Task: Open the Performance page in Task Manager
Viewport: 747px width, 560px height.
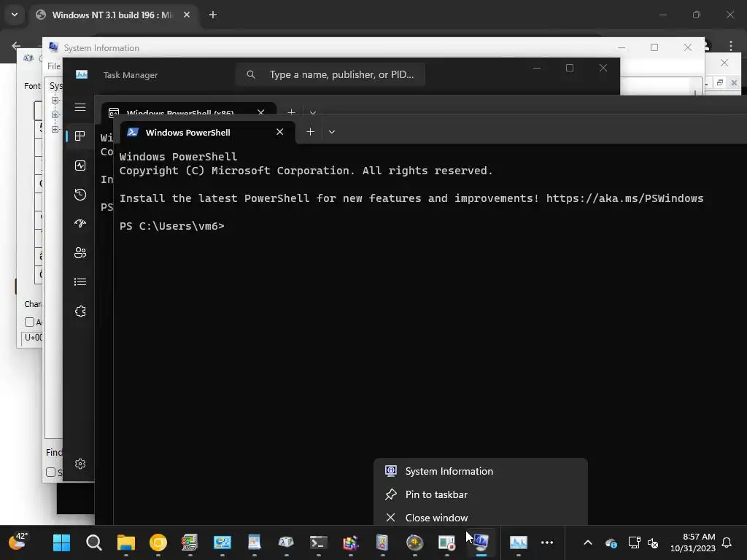Action: click(x=80, y=166)
